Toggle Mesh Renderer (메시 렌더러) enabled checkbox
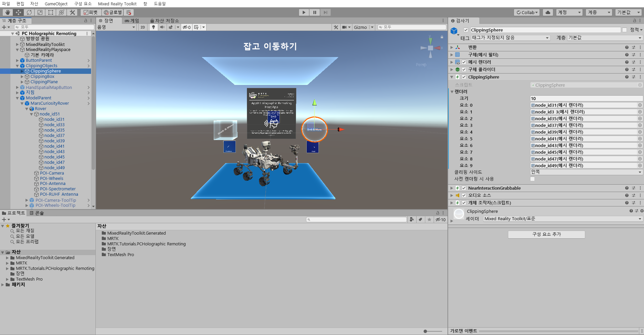 pyautogui.click(x=464, y=62)
